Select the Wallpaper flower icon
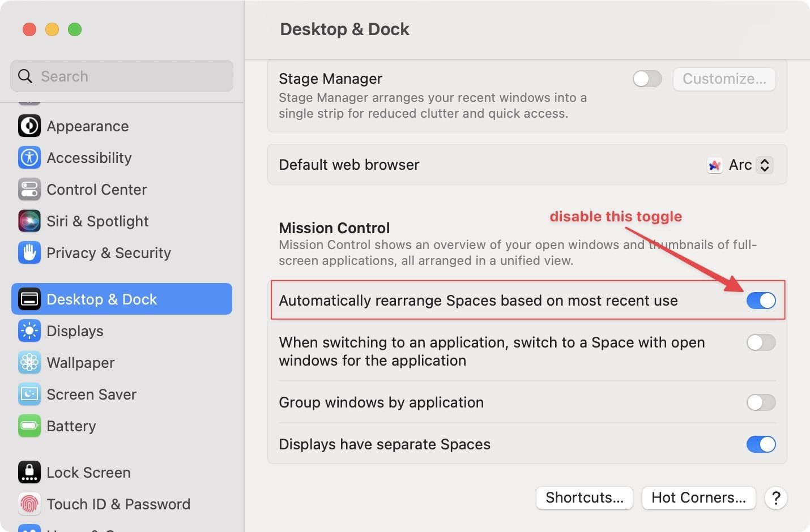 [29, 363]
